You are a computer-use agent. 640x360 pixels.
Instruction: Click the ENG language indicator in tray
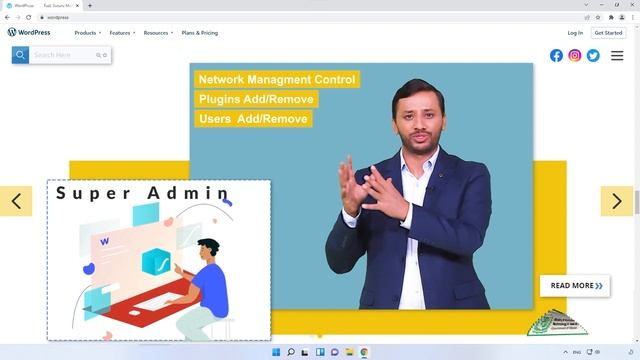point(577,352)
